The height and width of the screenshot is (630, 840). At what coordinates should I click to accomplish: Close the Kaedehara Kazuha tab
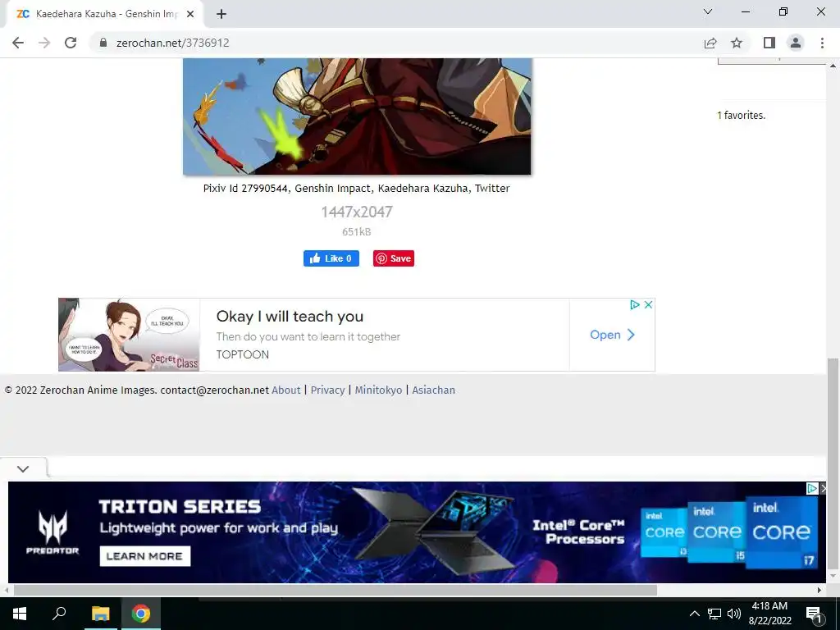[x=190, y=14]
